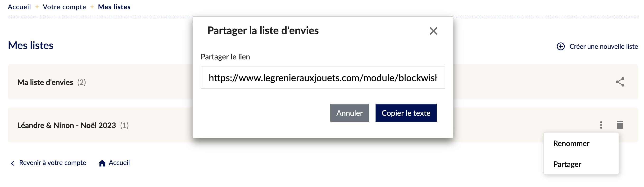Viewport: 644px width, 187px height.
Task: Open Accueil in the breadcrumb
Action: (19, 7)
